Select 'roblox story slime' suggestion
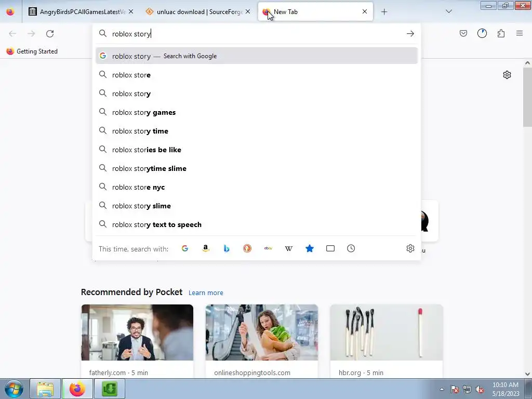The height and width of the screenshot is (399, 532). [257, 206]
